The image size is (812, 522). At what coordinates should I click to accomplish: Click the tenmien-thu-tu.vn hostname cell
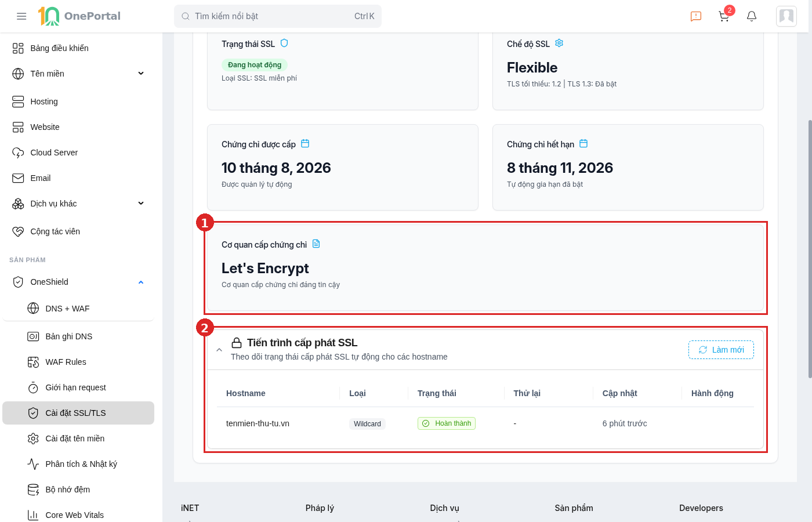[x=258, y=423]
